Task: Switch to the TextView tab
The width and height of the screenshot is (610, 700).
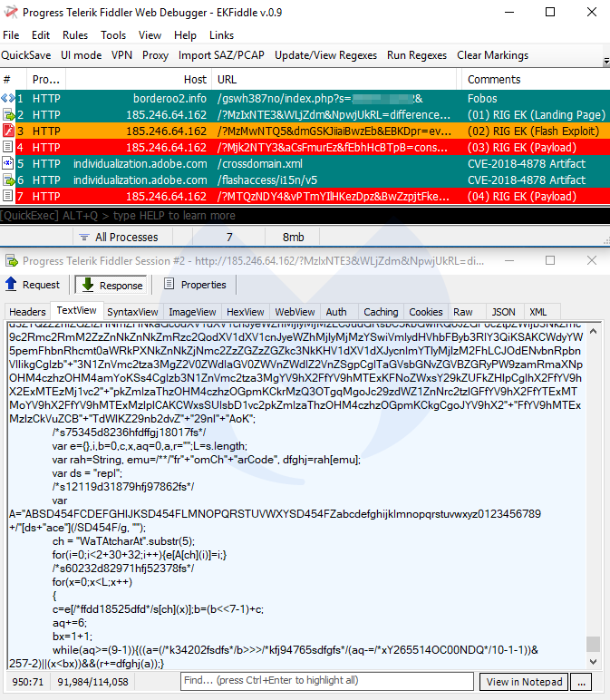Action: (77, 310)
